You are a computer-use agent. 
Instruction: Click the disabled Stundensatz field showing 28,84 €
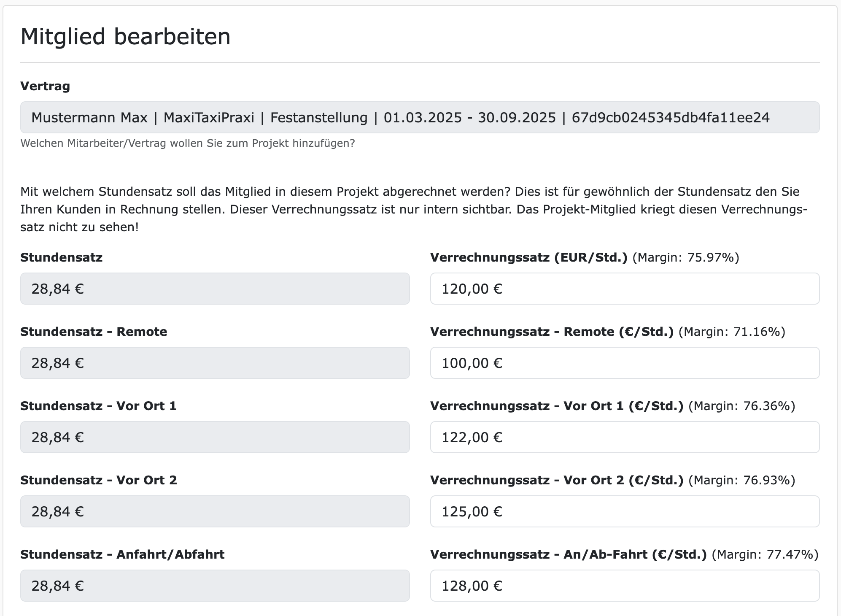pos(215,289)
